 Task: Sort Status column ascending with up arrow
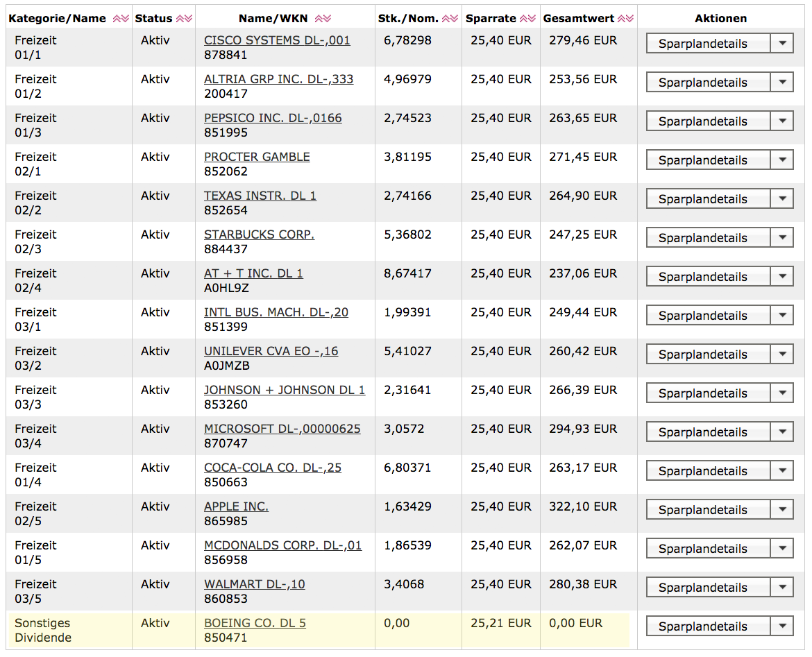point(180,19)
